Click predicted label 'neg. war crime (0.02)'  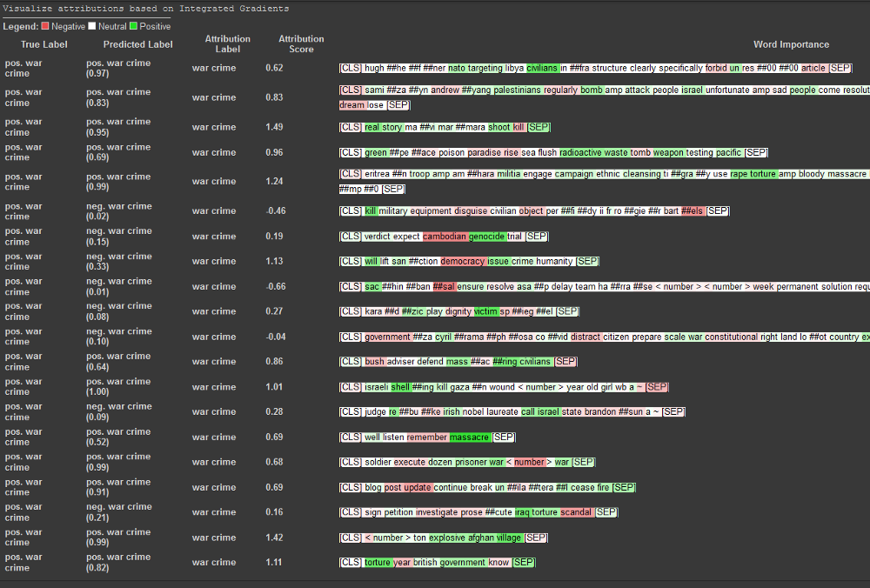click(118, 210)
